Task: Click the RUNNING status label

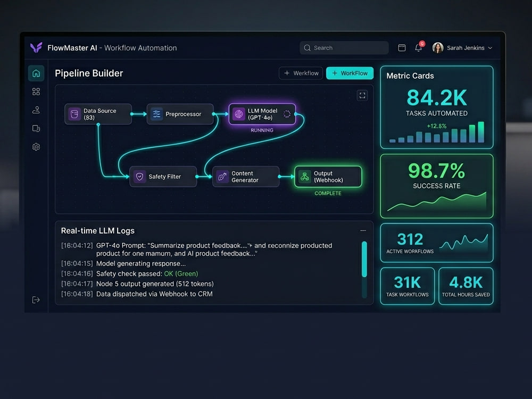Action: (x=262, y=130)
